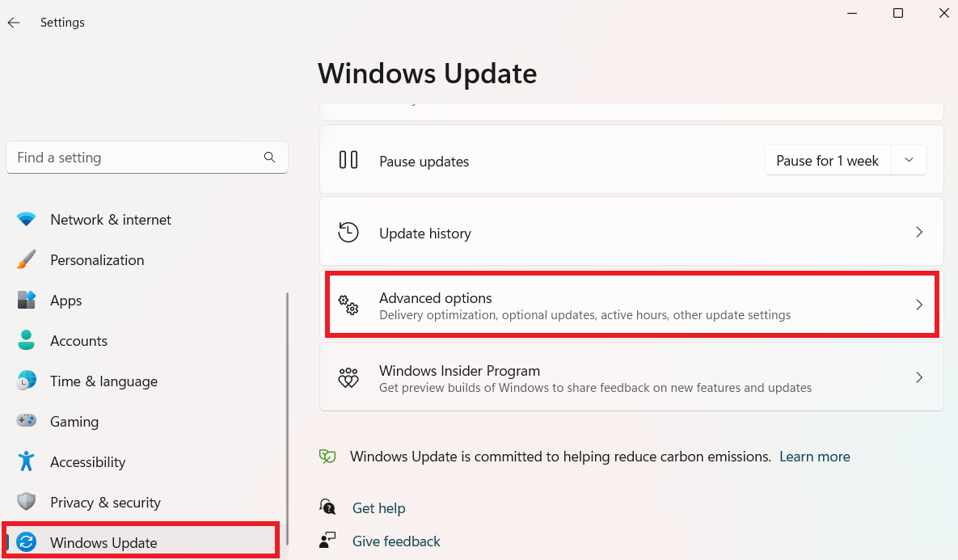958x560 pixels.
Task: Select the Personalization brush icon
Action: click(27, 259)
